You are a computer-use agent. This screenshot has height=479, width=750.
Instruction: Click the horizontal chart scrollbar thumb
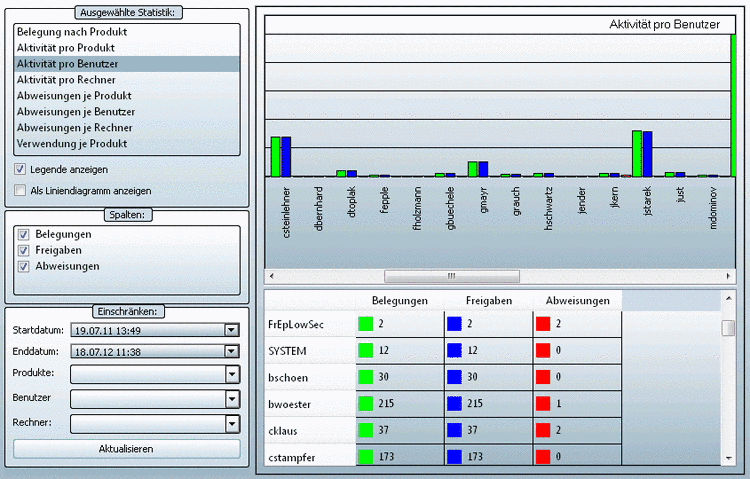452,276
